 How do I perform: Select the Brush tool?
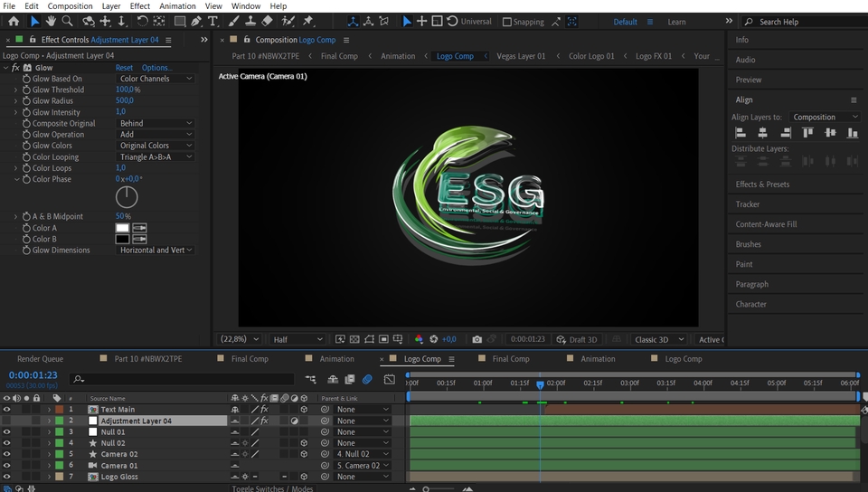(x=233, y=21)
